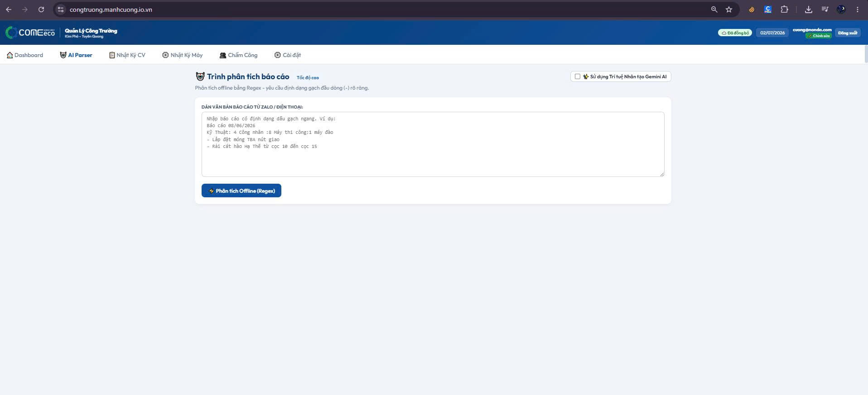Show browser downloads
The image size is (868, 395).
pyautogui.click(x=808, y=10)
